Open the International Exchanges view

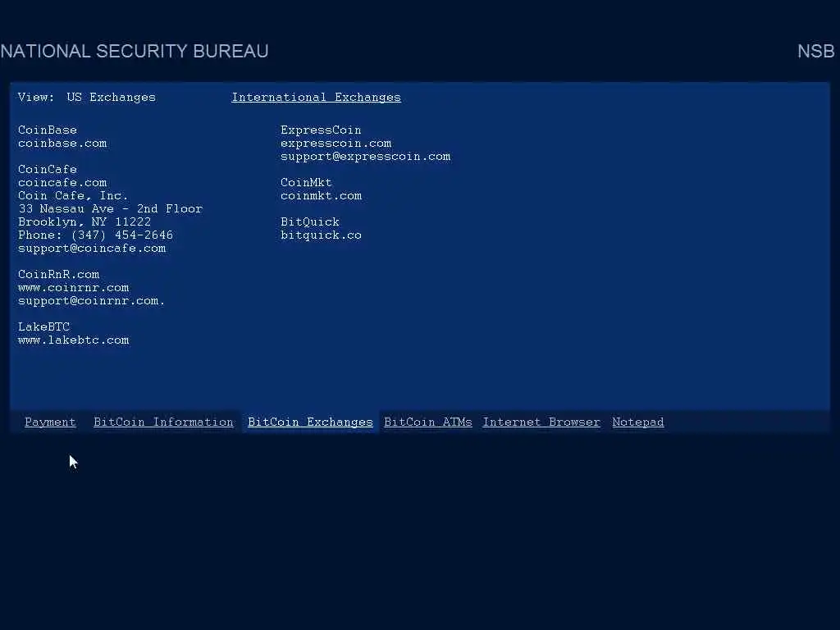click(x=316, y=98)
